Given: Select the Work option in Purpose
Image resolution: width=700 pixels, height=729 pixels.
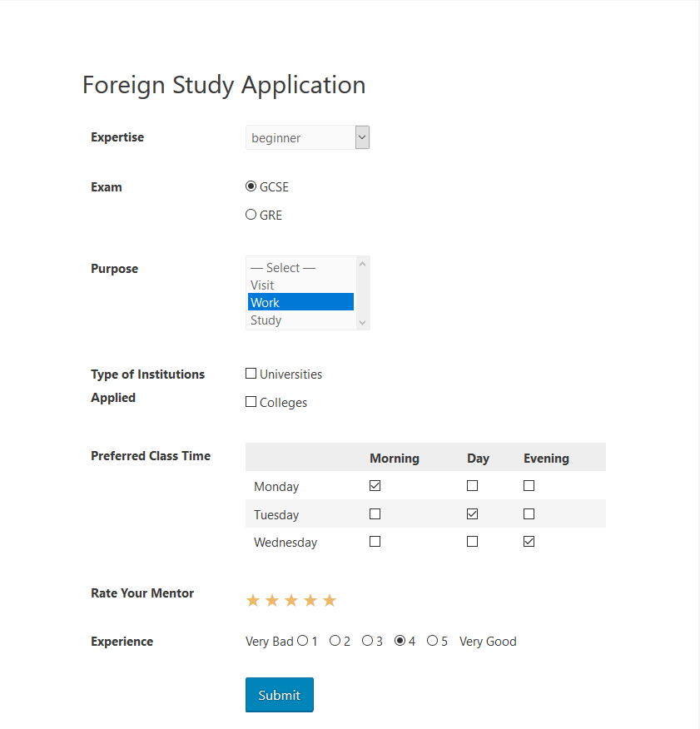Looking at the screenshot, I should tap(300, 302).
